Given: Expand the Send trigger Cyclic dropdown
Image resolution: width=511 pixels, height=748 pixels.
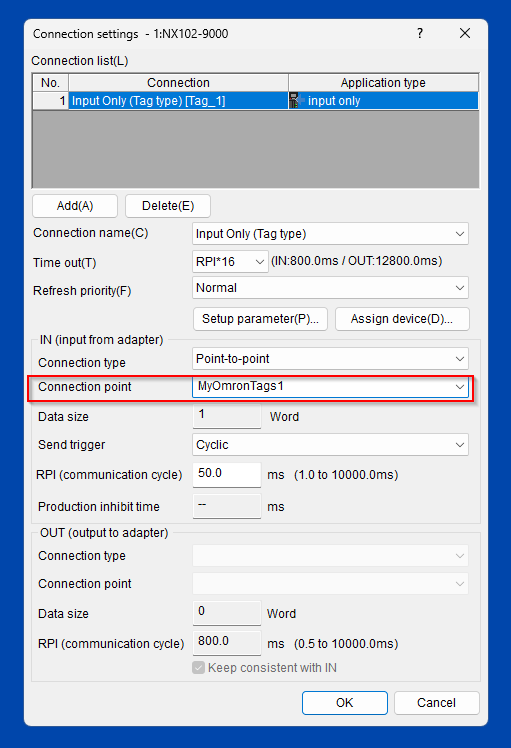Looking at the screenshot, I should click(x=330, y=445).
